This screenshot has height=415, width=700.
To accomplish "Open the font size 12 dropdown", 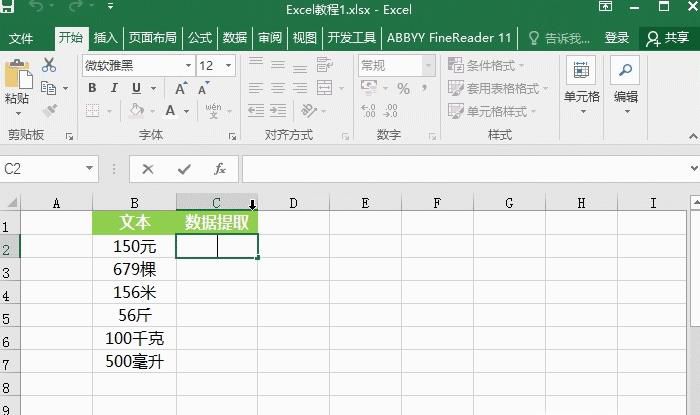I will (x=229, y=66).
